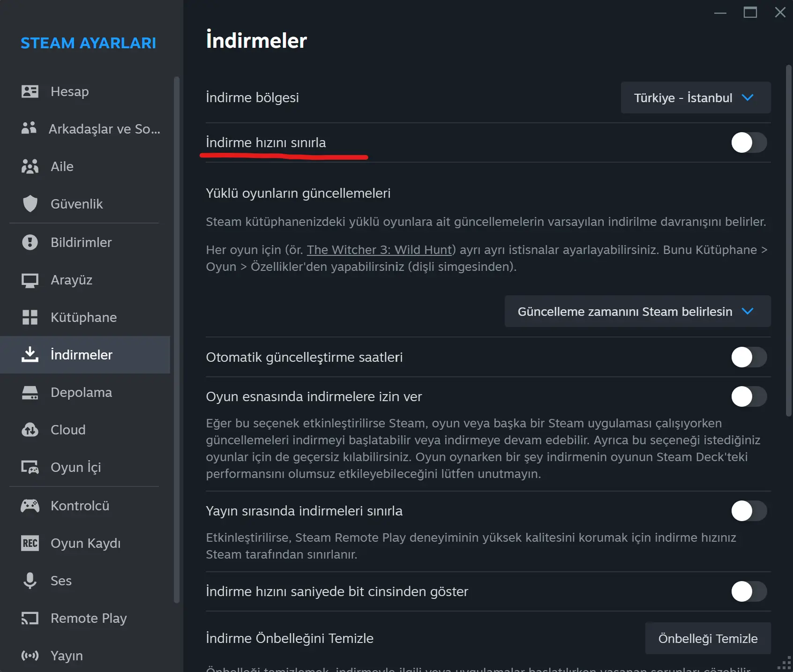
Task: Click the Güvenlik shield icon
Action: click(x=30, y=204)
